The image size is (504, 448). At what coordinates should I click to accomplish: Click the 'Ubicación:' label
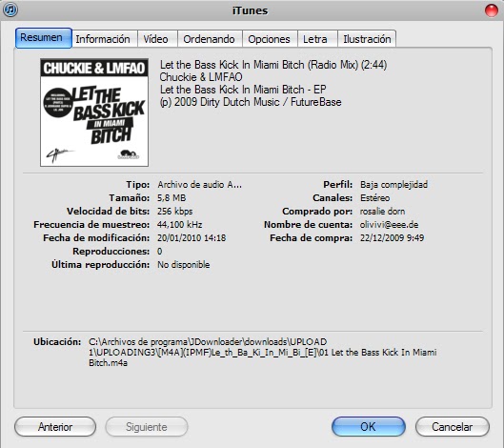pyautogui.click(x=57, y=341)
